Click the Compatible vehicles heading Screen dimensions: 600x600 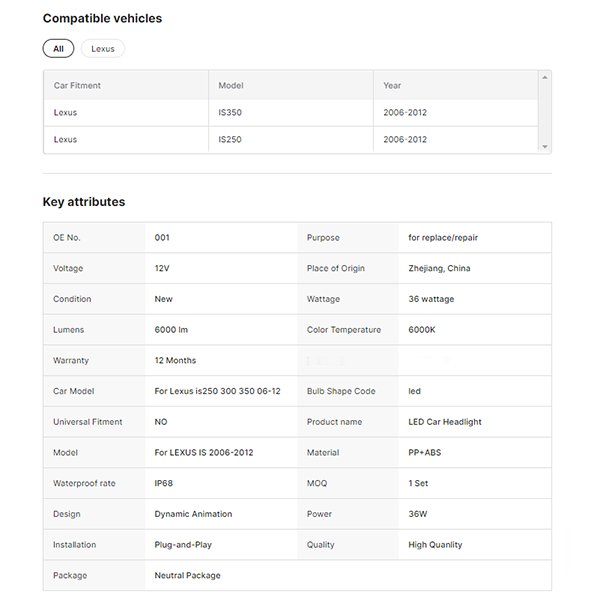coord(102,18)
